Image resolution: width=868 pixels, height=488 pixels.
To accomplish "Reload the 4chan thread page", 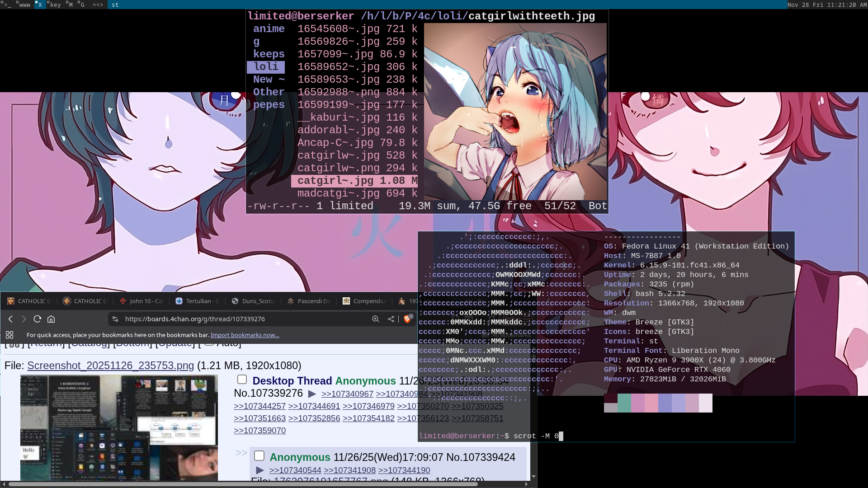I will coord(38,319).
